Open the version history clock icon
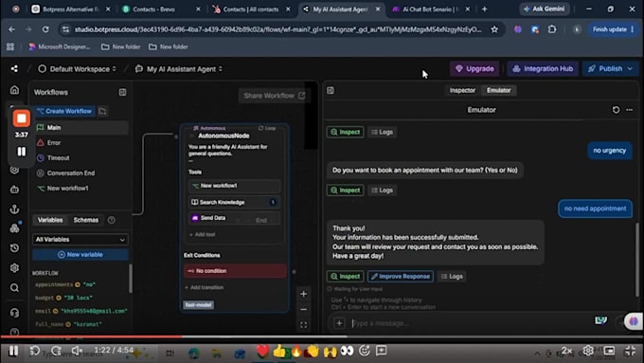 pos(14,248)
